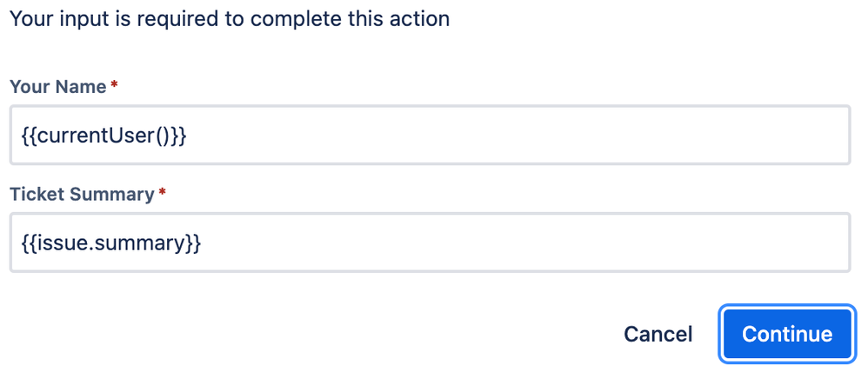868x372 pixels.
Task: Focus the Ticket Summary input field
Action: (431, 242)
